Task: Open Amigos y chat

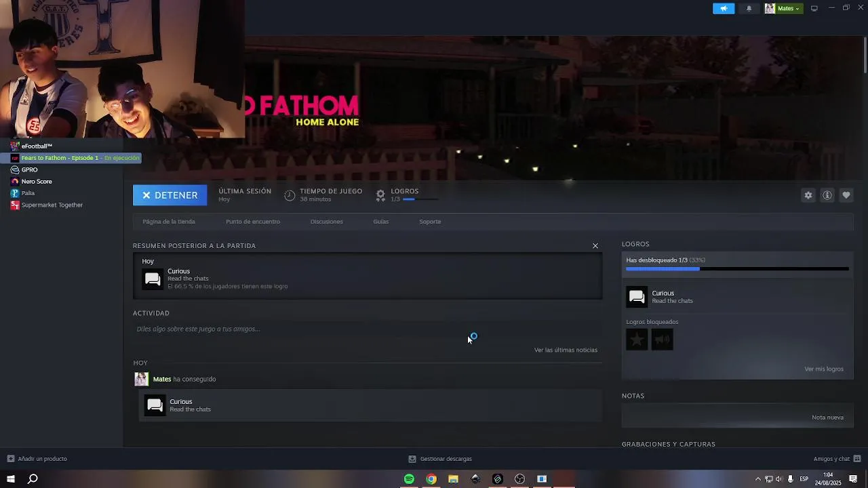Action: (x=837, y=459)
